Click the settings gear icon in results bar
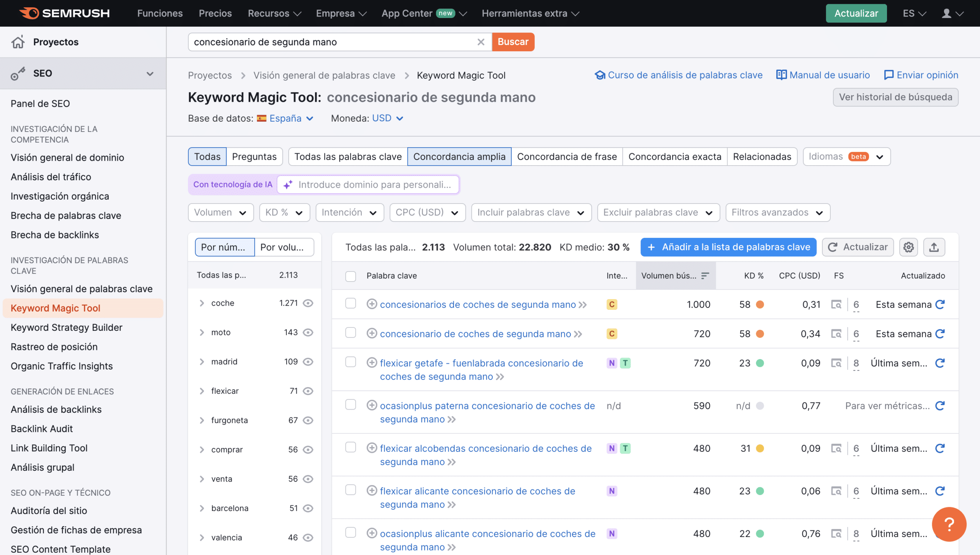 (909, 246)
